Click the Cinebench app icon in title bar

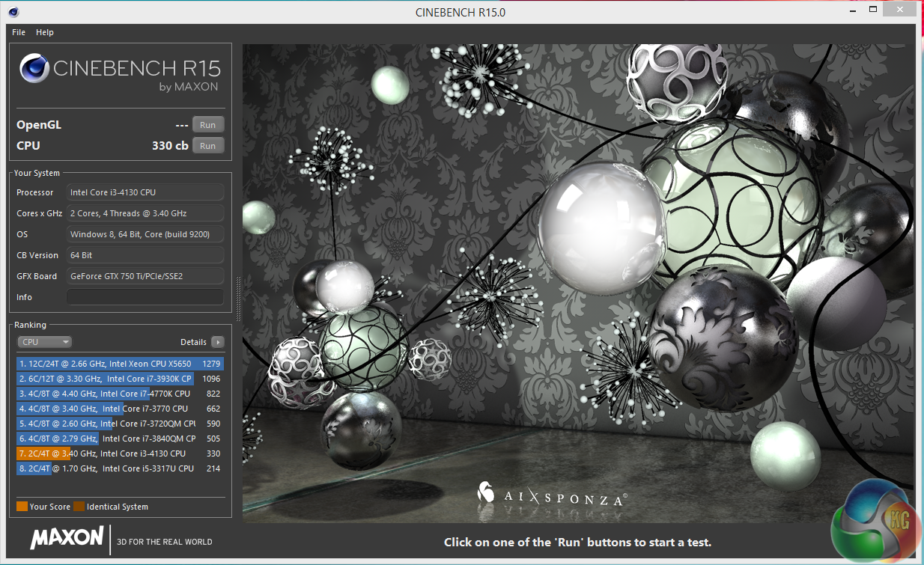coord(14,12)
